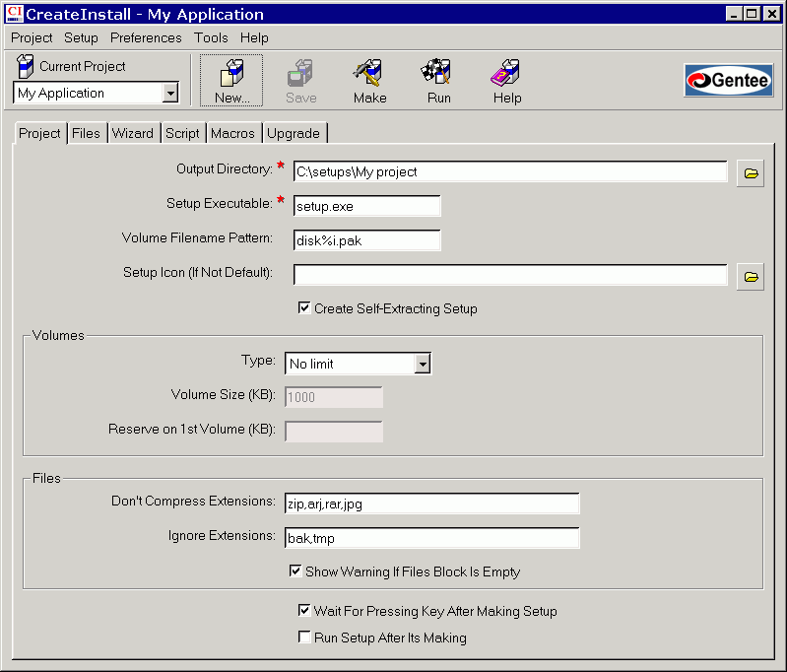
Task: Open the Help book toolbar icon
Action: (507, 81)
